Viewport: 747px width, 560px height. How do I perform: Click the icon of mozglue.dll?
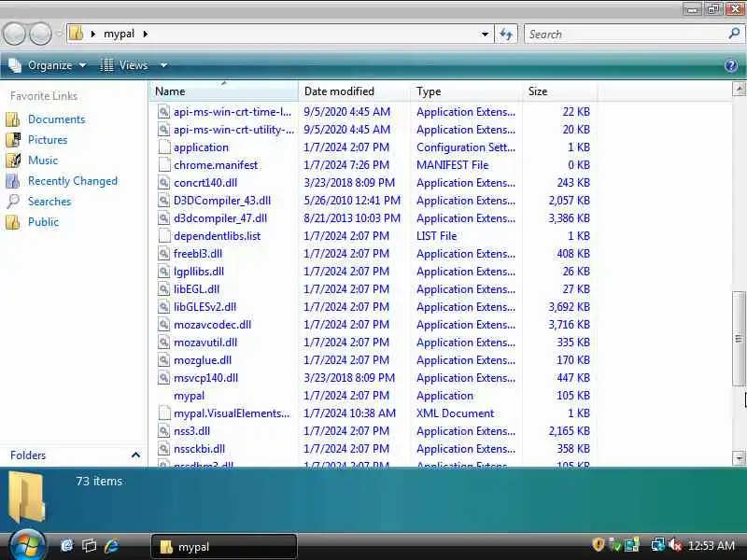[164, 360]
